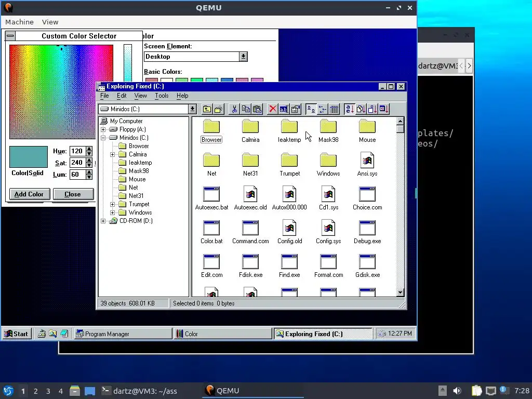Switch to workspace 2 on host panel
The width and height of the screenshot is (532, 399).
[36, 391]
